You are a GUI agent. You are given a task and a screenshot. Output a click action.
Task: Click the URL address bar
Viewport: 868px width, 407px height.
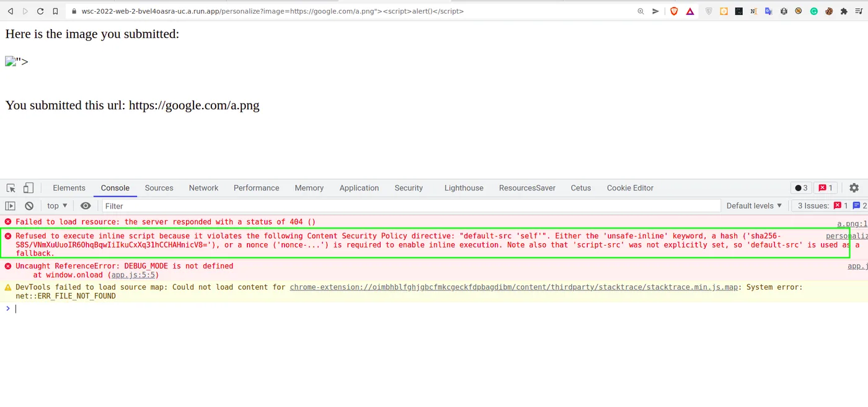pos(347,11)
